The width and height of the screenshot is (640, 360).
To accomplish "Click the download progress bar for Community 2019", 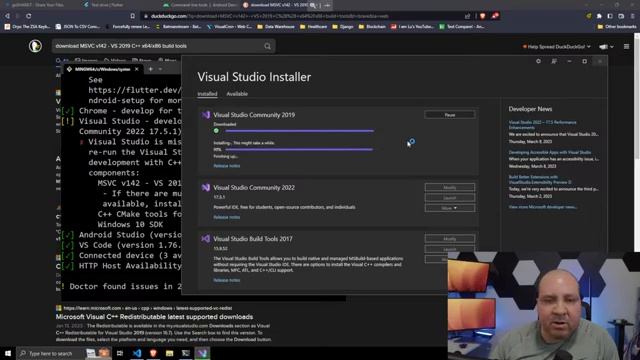I will tap(299, 131).
